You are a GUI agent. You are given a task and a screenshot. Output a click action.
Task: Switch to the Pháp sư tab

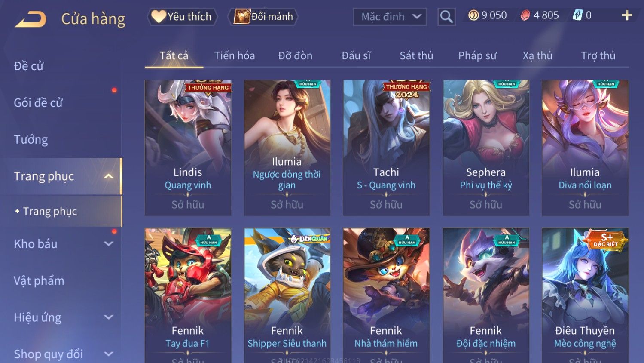477,56
